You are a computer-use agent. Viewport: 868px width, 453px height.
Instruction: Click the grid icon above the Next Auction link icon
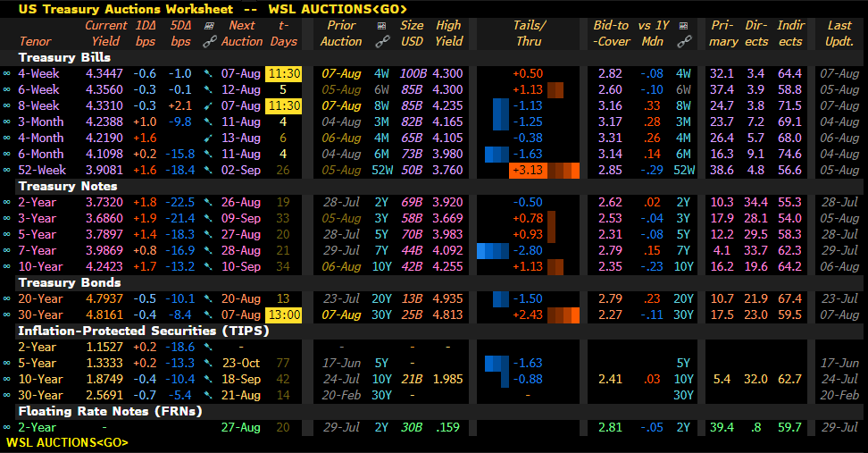[209, 26]
